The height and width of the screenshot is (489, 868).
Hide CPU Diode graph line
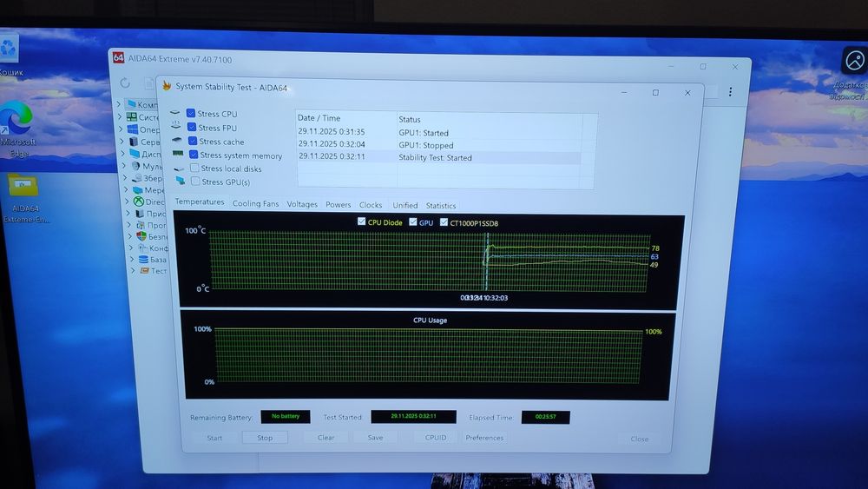pos(361,221)
